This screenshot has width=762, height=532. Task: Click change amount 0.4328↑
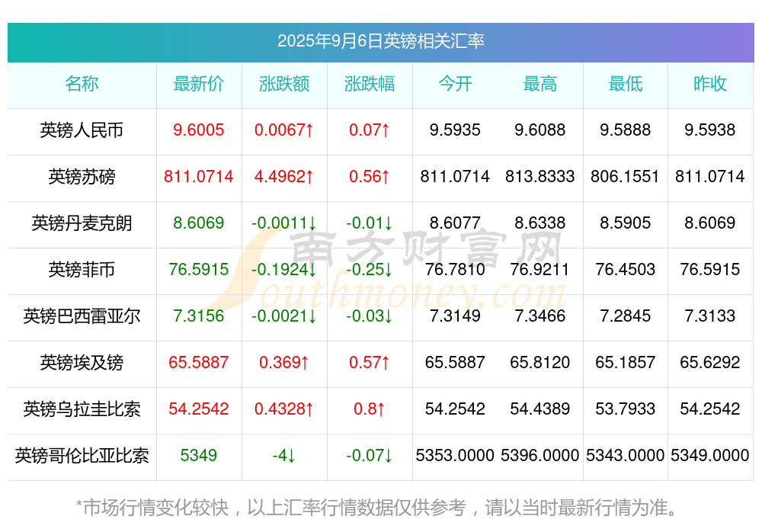tap(284, 409)
